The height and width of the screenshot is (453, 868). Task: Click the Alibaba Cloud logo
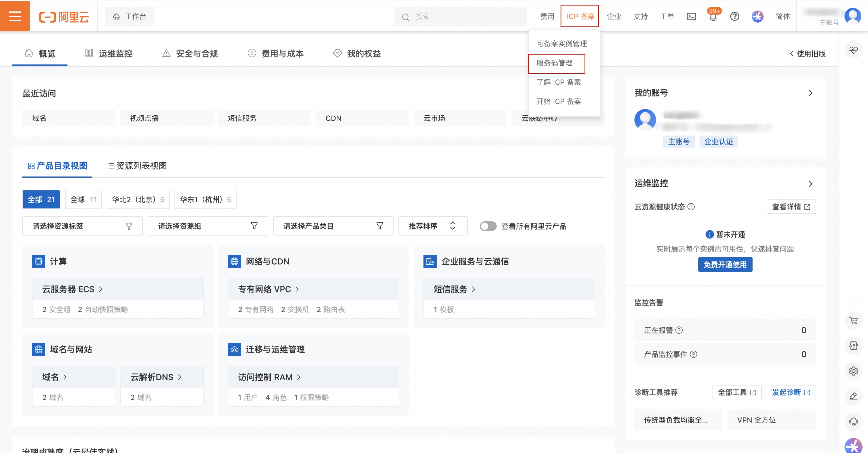point(64,17)
